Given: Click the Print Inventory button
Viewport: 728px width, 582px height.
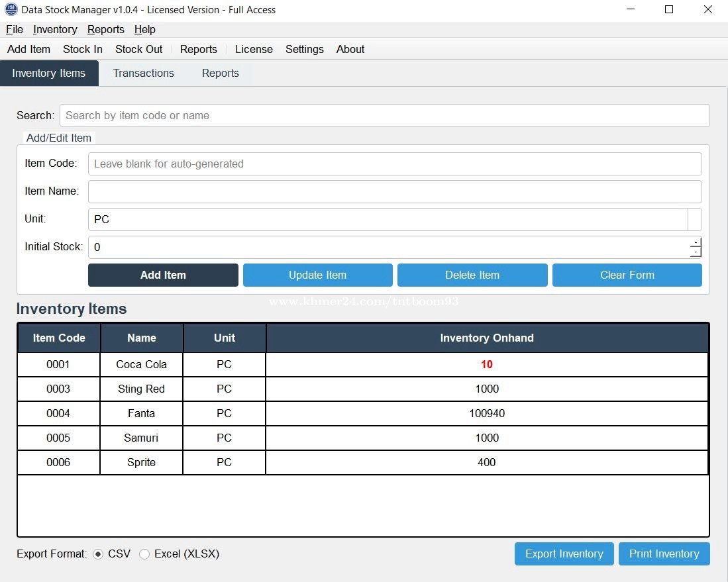Looking at the screenshot, I should click(664, 554).
